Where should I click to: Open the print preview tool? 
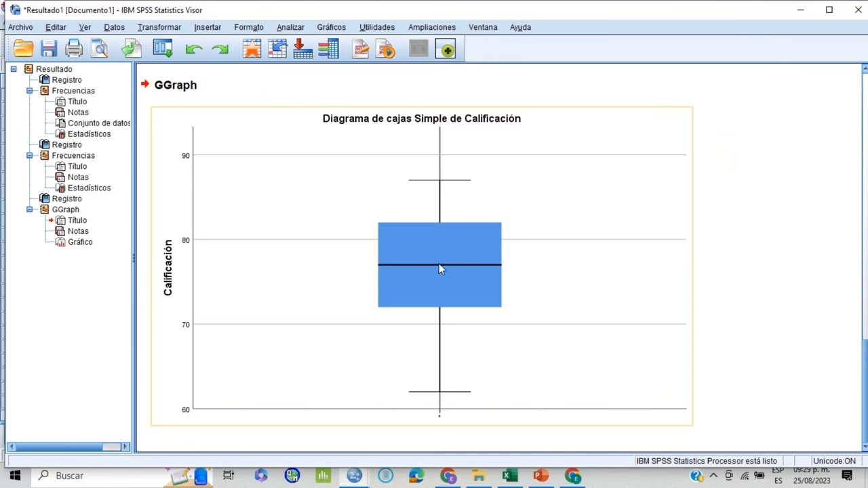point(98,48)
